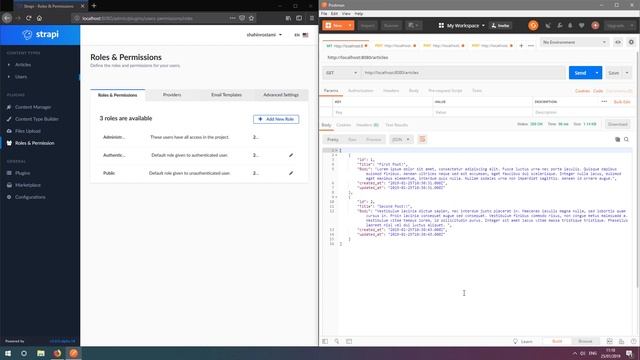Image resolution: width=640 pixels, height=360 pixels.
Task: Open a new Firefox tab
Action: pyautogui.click(x=94, y=6)
